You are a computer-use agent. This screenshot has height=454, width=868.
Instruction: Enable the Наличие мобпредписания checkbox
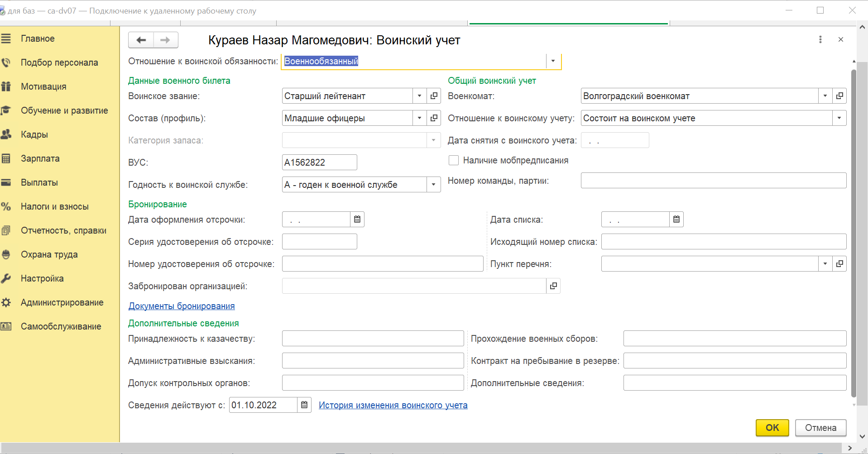[454, 160]
